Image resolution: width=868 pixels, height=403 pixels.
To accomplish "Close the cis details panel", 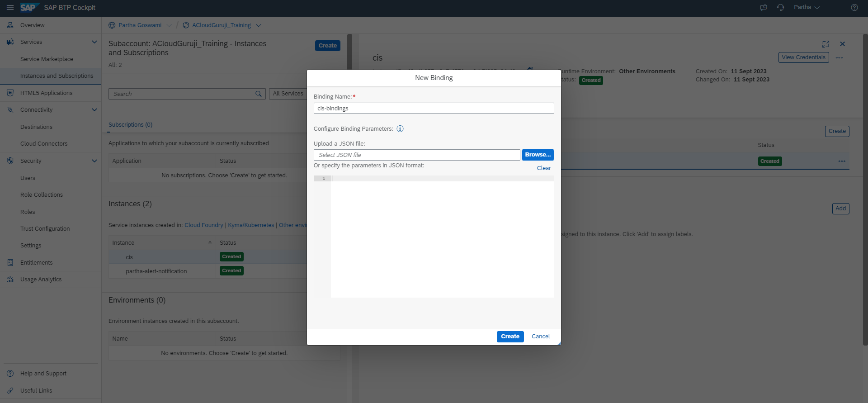I will 842,44.
